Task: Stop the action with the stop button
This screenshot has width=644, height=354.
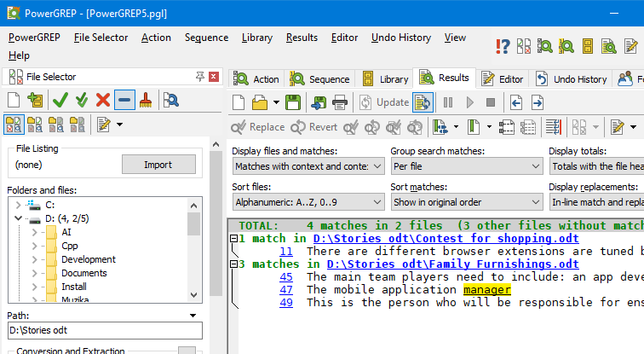Action: pyautogui.click(x=491, y=102)
